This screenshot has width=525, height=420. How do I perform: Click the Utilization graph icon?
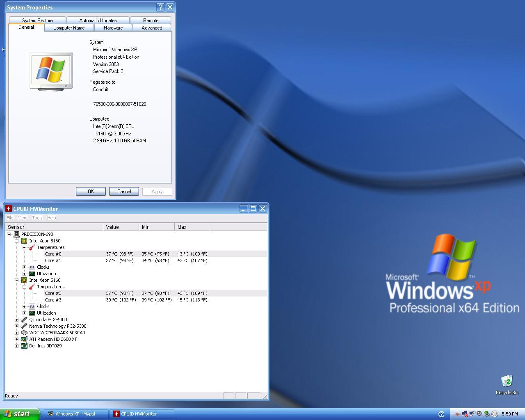[x=32, y=274]
